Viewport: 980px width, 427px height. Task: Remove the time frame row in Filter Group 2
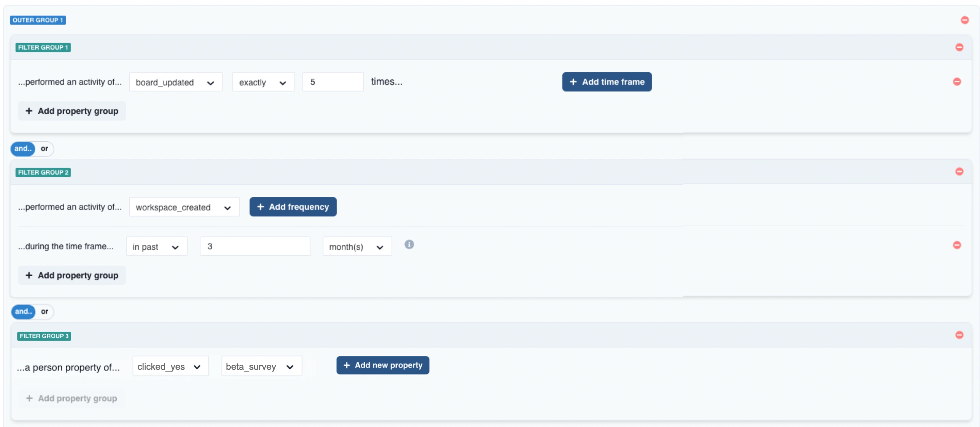pos(957,245)
